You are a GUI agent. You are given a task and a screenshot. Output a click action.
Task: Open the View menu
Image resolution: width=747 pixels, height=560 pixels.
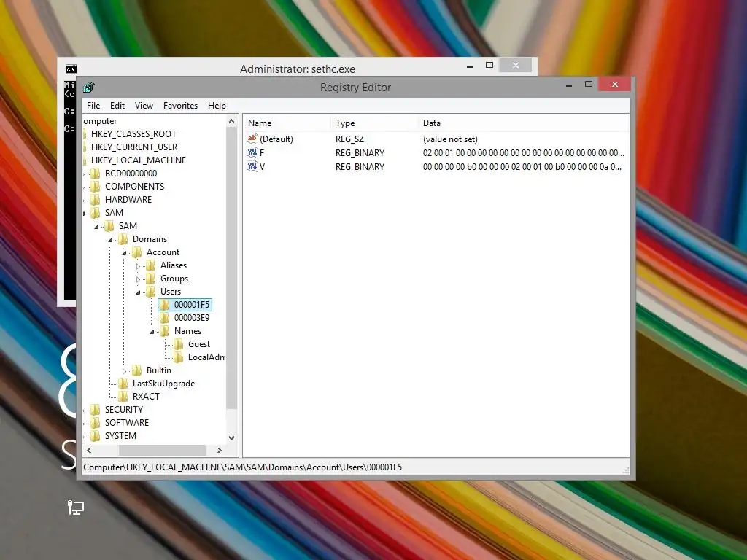[144, 106]
